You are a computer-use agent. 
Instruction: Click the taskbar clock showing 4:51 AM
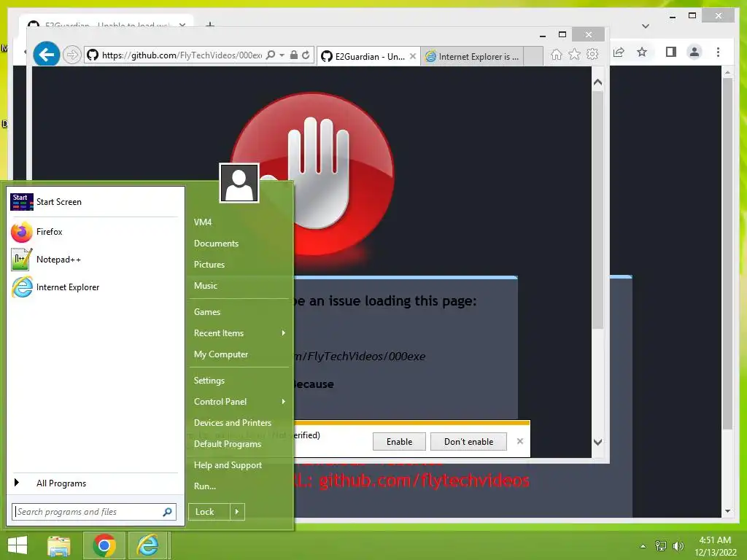tap(716, 546)
